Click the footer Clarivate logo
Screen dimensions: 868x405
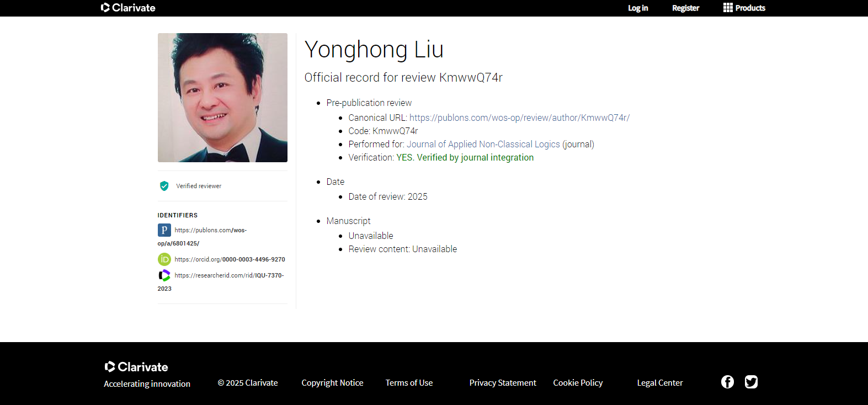coord(136,367)
